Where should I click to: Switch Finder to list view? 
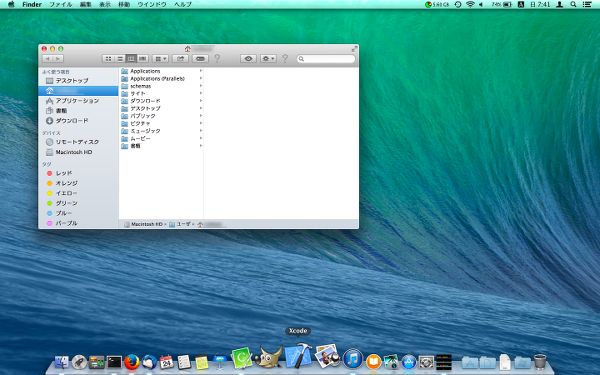[x=120, y=59]
